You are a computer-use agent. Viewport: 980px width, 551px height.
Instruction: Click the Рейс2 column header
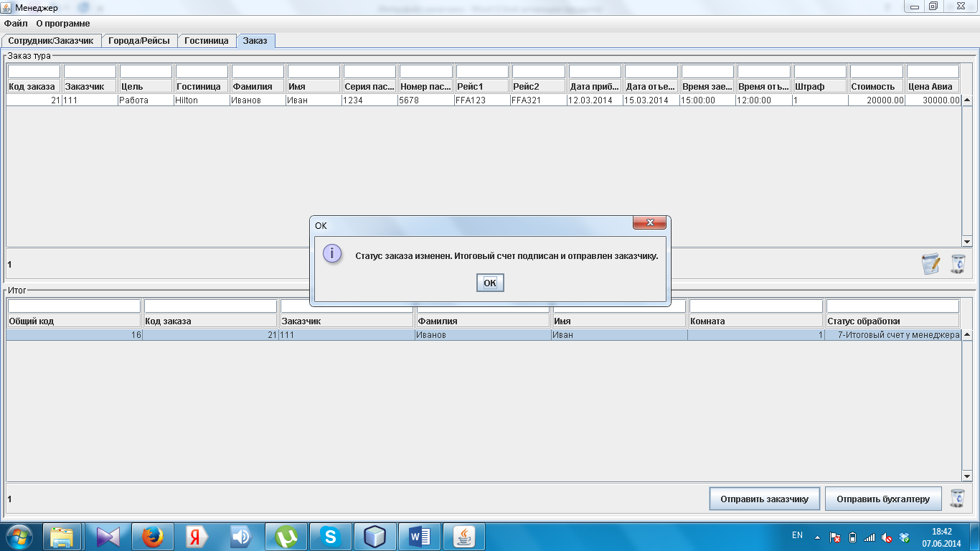pos(539,86)
